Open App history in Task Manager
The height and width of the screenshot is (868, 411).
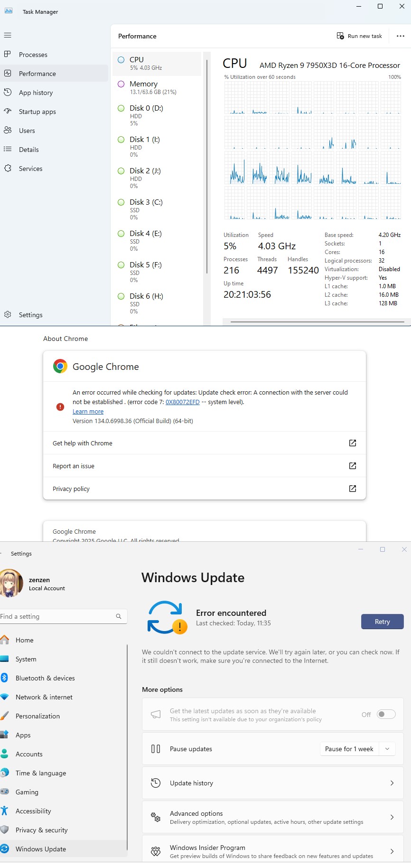pos(54,93)
